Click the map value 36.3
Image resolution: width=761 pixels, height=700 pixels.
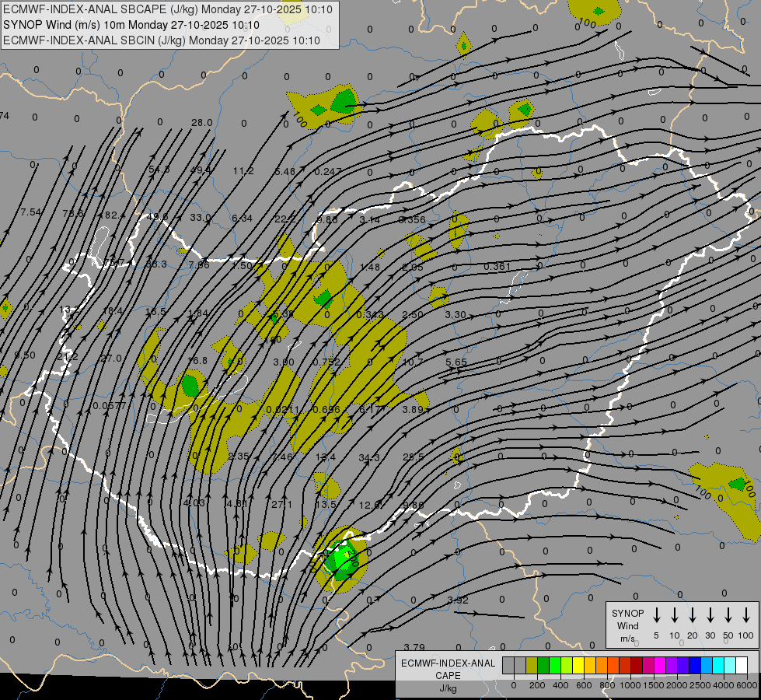156,264
